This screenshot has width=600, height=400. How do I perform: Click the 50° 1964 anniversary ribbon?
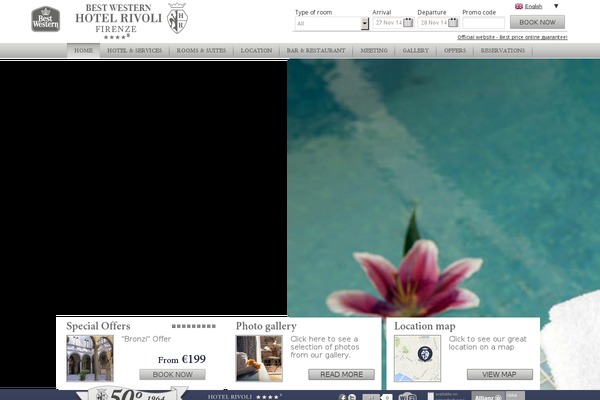point(132,393)
